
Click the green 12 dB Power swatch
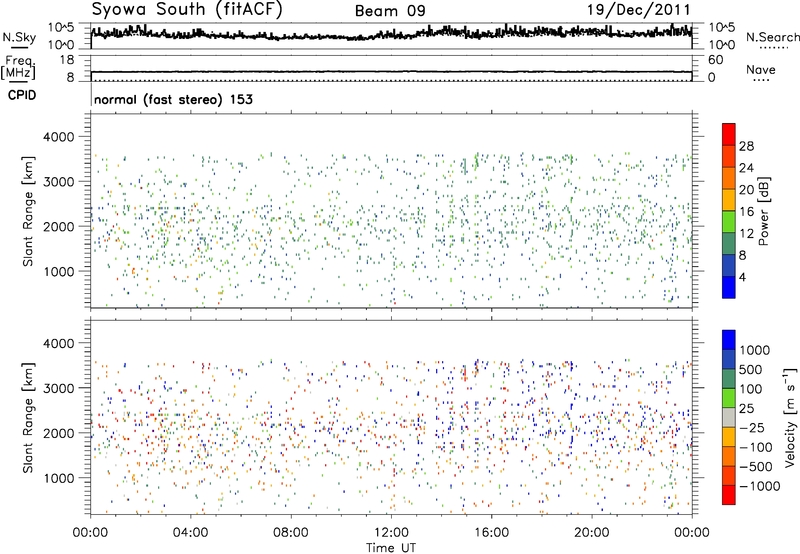[x=729, y=221]
